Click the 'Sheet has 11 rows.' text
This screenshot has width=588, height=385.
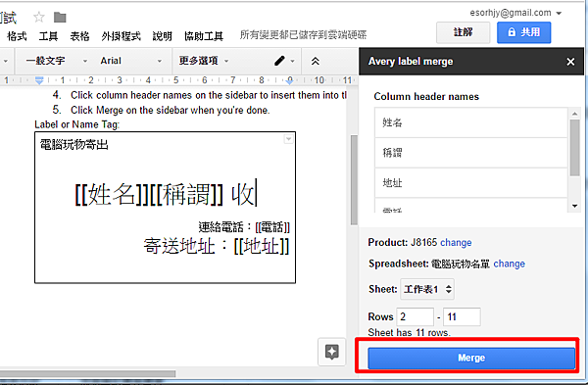tap(409, 332)
